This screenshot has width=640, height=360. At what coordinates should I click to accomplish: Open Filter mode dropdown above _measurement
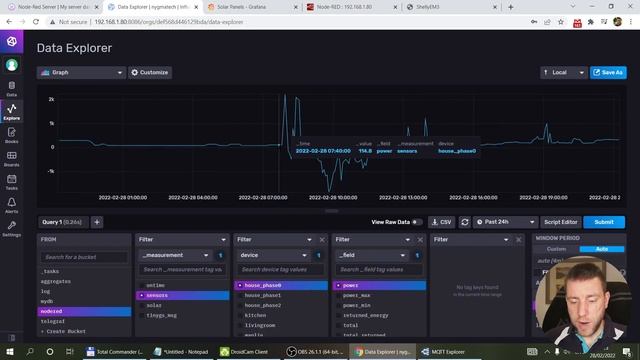coord(182,240)
